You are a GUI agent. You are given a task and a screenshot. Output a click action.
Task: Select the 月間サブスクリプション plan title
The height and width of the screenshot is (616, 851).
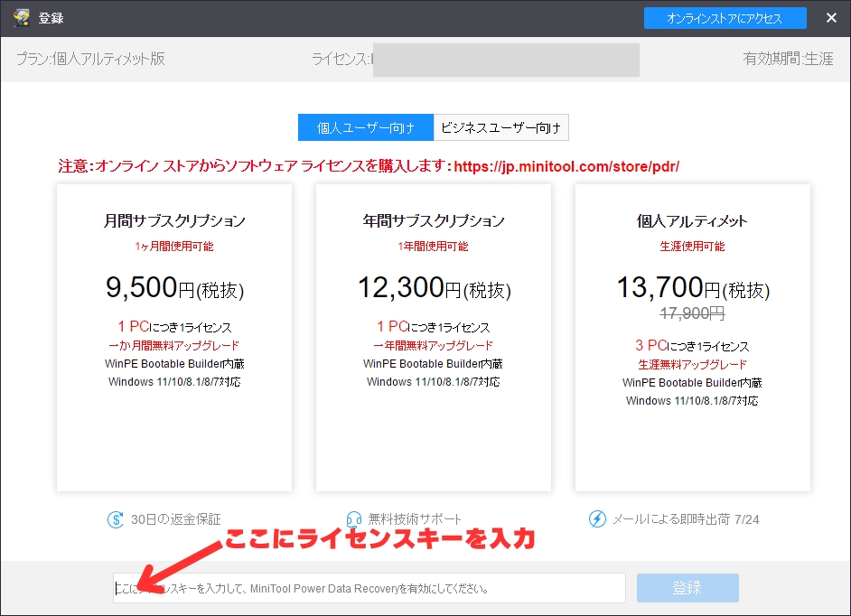(174, 221)
